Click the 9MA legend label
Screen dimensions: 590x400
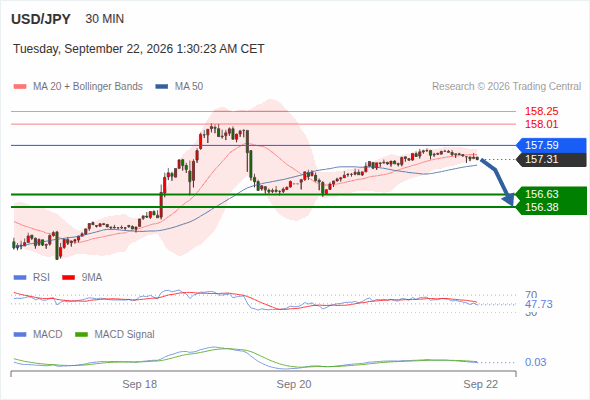point(92,278)
